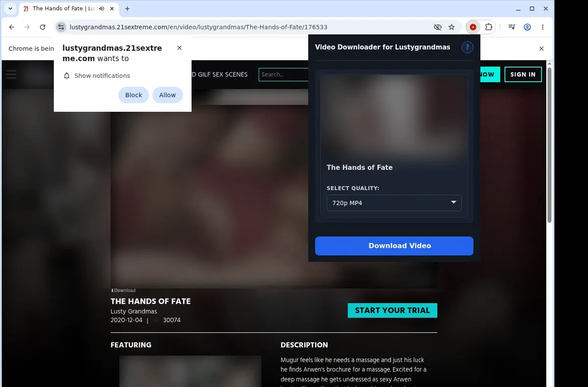This screenshot has height=387, width=588.
Task: Reload the current page
Action: (x=43, y=27)
